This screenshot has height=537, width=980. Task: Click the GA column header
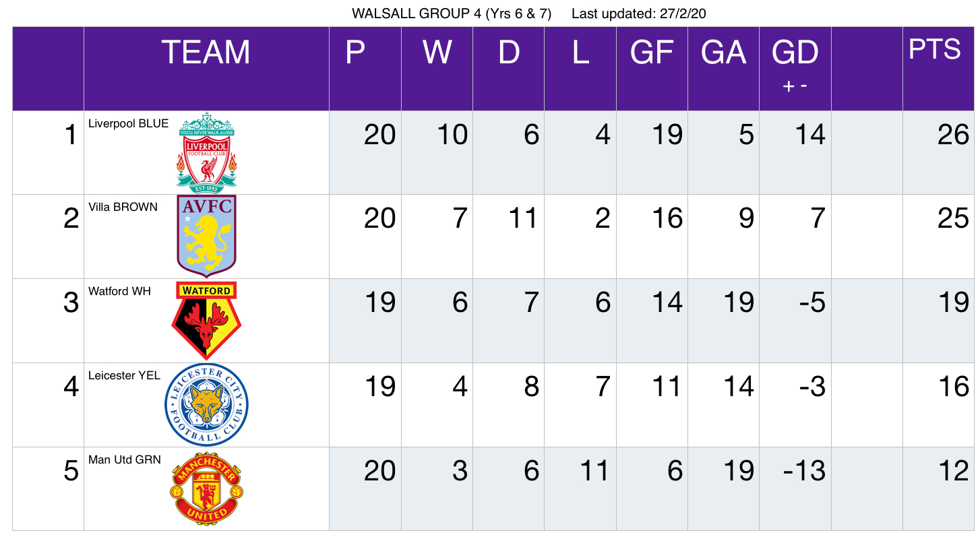click(723, 53)
